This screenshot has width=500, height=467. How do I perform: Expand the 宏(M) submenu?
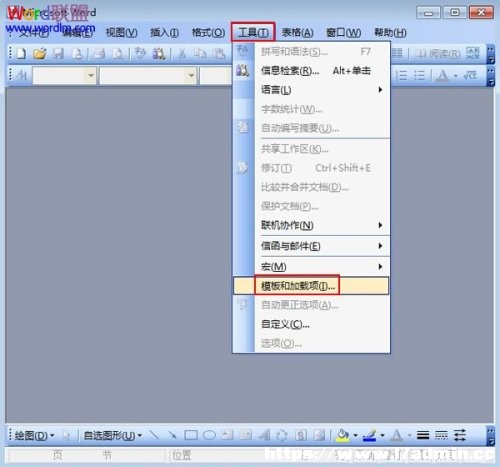pos(311,267)
